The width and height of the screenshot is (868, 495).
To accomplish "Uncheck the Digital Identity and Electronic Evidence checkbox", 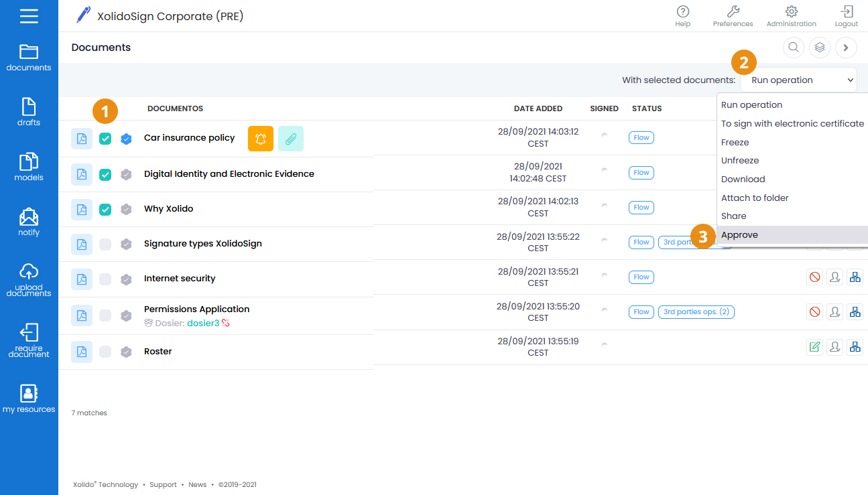I will pyautogui.click(x=105, y=175).
